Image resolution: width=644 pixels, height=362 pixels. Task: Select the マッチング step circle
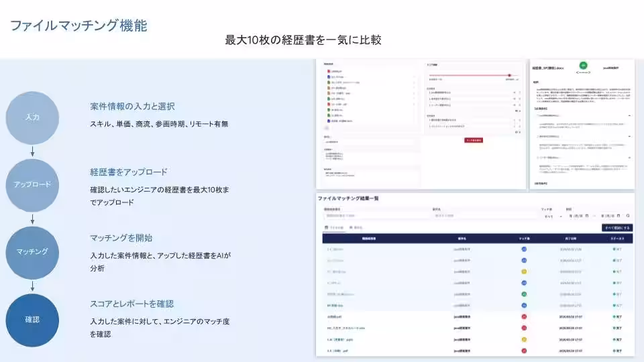[x=32, y=253]
